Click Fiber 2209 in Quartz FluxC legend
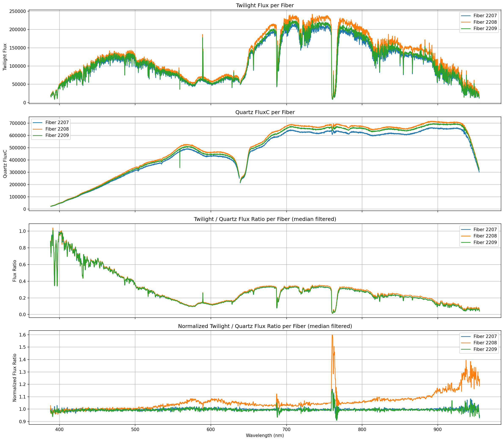Screen dimensions: 504x441 [57, 135]
